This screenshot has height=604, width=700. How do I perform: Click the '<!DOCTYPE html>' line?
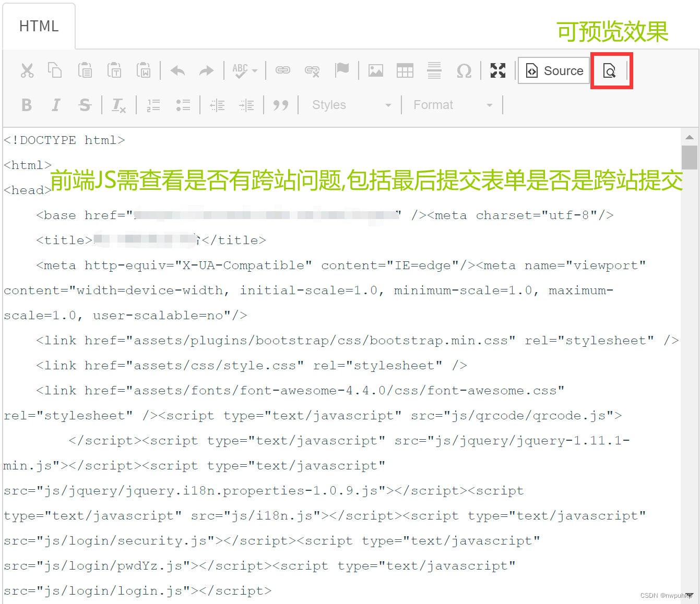pyautogui.click(x=64, y=140)
